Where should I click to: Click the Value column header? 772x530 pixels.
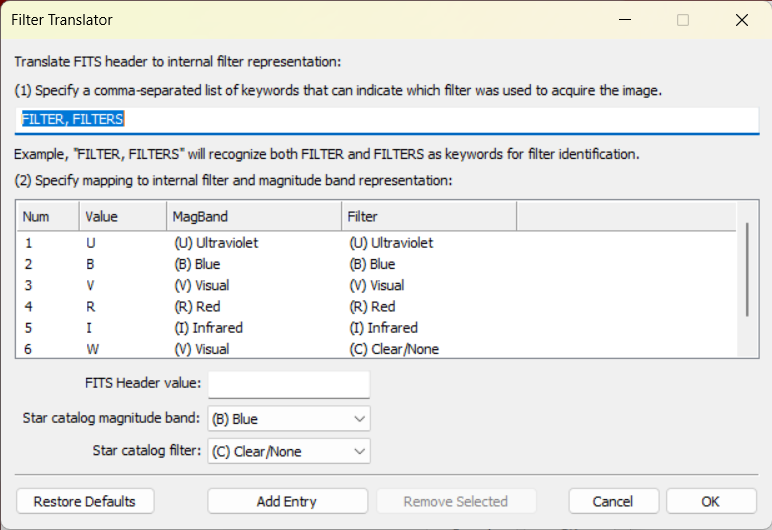pyautogui.click(x=123, y=216)
